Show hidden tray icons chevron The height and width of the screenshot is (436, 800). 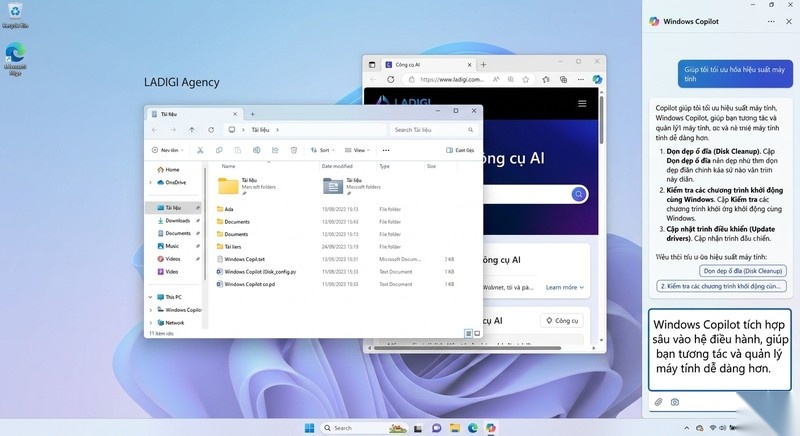pos(687,428)
